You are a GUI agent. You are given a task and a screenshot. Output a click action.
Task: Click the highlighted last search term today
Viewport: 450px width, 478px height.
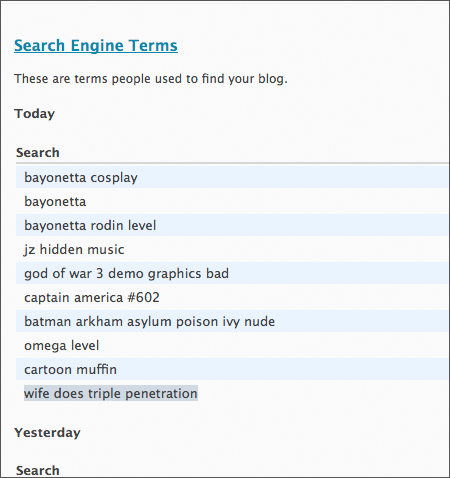111,393
